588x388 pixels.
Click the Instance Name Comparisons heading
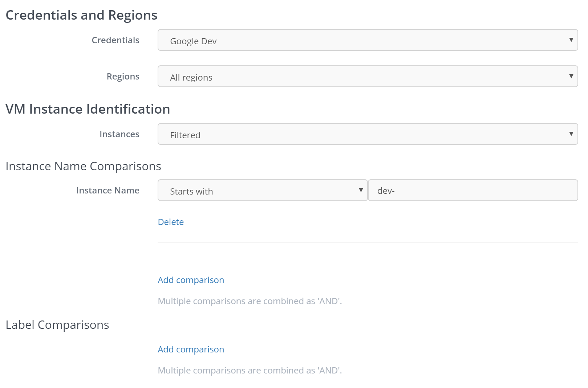click(83, 166)
